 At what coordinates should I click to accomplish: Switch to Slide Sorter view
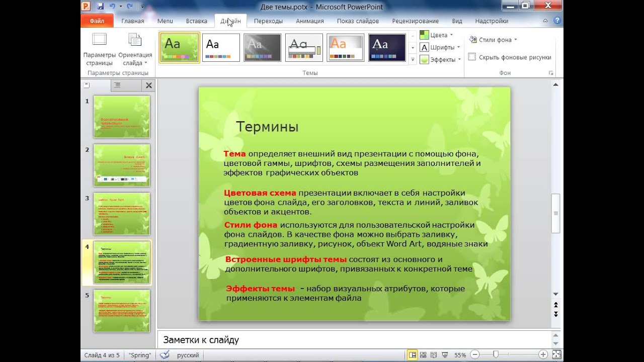[x=423, y=355]
